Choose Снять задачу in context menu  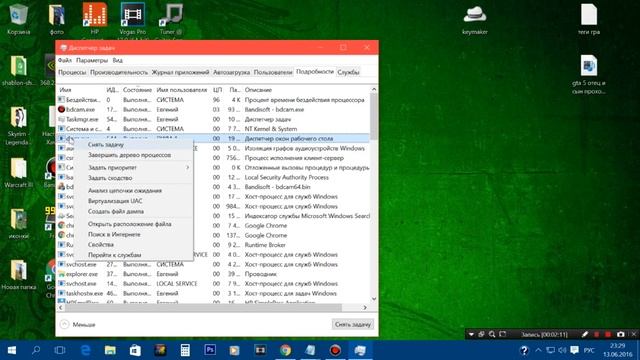(134, 144)
